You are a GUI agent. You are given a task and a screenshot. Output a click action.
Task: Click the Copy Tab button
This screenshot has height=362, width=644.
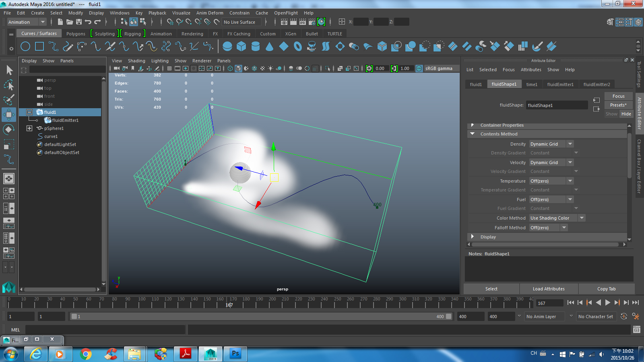pyautogui.click(x=607, y=288)
